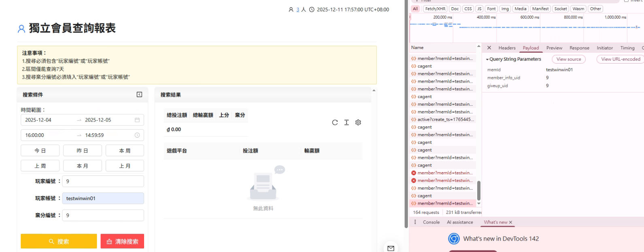Image resolution: width=644 pixels, height=252 pixels.
Task: Open the Headers tab
Action: (507, 48)
